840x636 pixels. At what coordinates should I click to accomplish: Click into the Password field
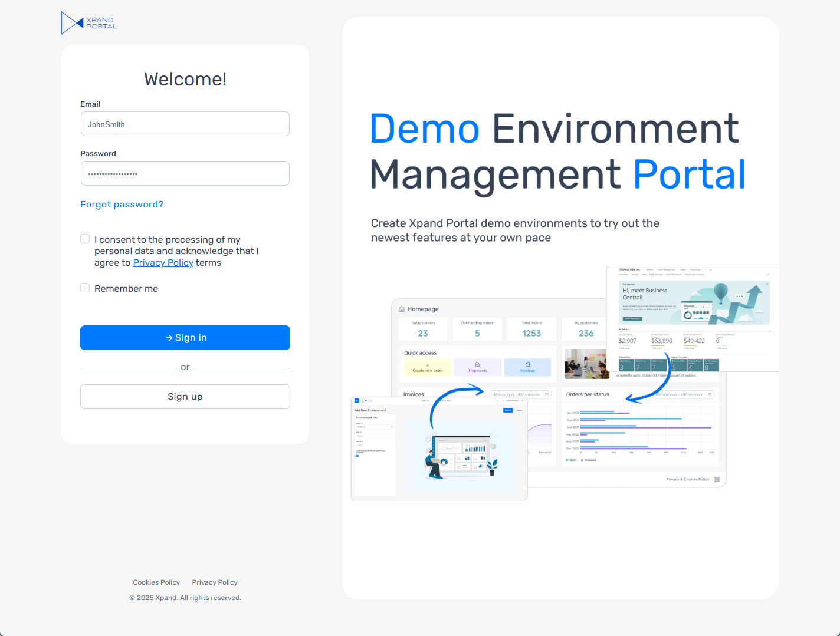coord(185,174)
